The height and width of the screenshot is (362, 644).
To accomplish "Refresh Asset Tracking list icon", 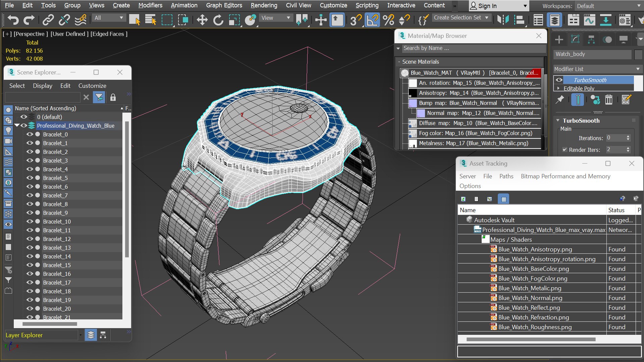I will point(463,199).
